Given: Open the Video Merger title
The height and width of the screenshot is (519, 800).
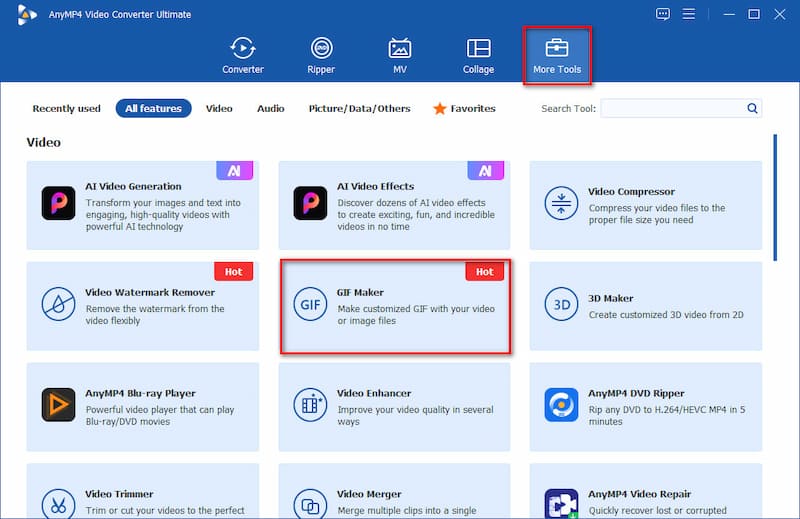Looking at the screenshot, I should 369,494.
